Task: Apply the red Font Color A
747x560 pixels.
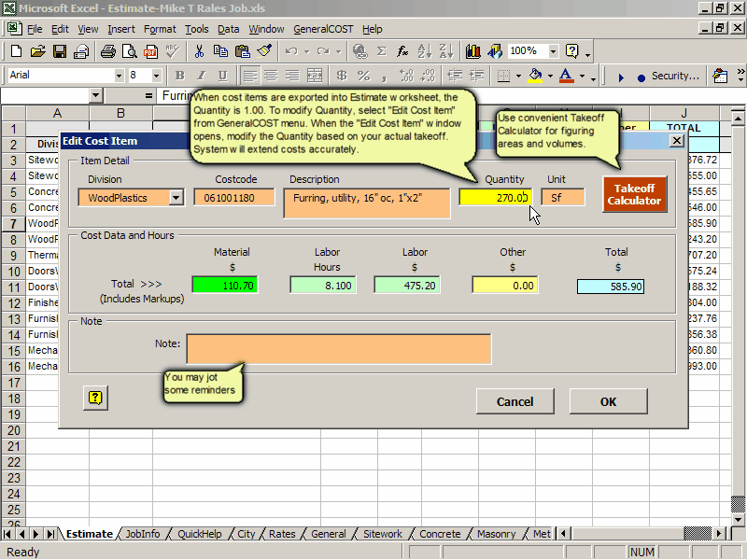Action: point(566,76)
